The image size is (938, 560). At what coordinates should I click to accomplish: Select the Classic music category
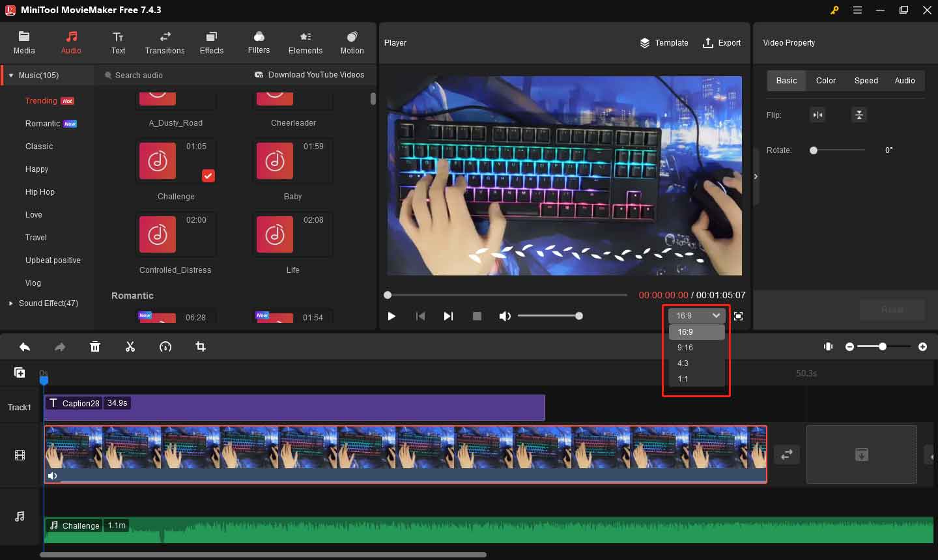coord(39,147)
